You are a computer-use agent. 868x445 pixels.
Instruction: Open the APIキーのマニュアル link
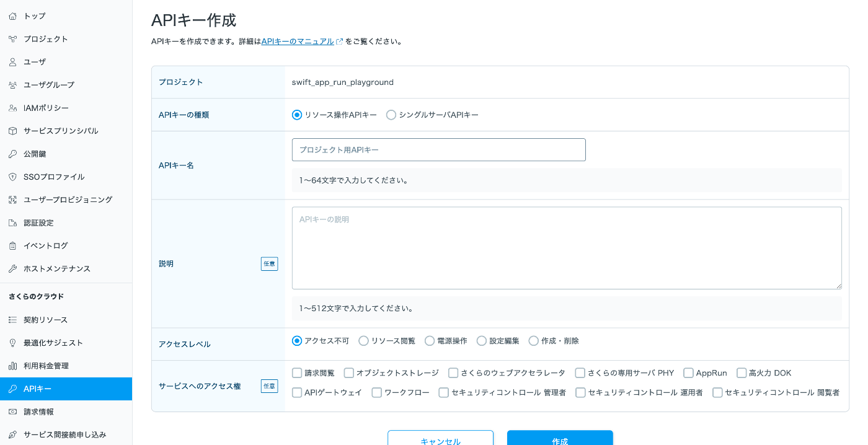(x=298, y=42)
